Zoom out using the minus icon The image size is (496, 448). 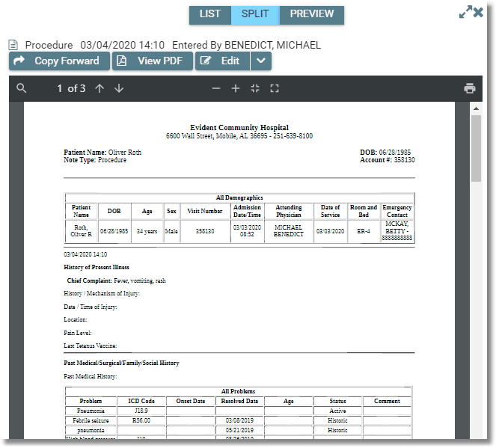point(216,88)
